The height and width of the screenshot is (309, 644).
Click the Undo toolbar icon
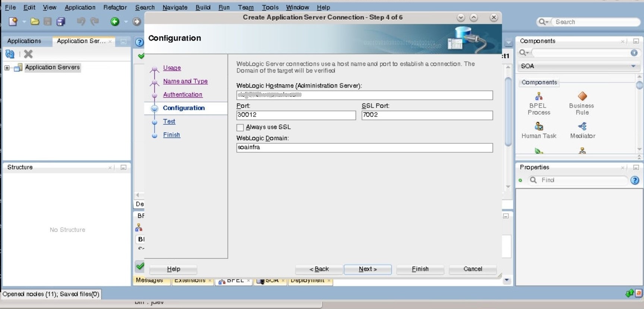point(81,22)
